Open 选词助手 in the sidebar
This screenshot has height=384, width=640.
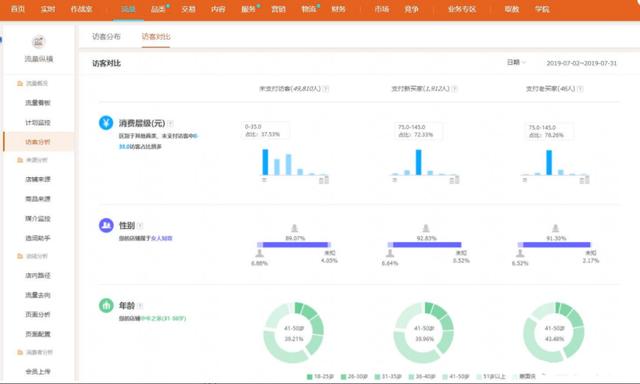point(38,238)
